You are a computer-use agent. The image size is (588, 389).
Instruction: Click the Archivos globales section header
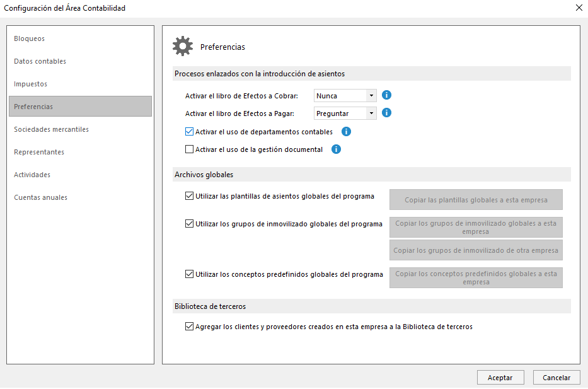pos(372,175)
